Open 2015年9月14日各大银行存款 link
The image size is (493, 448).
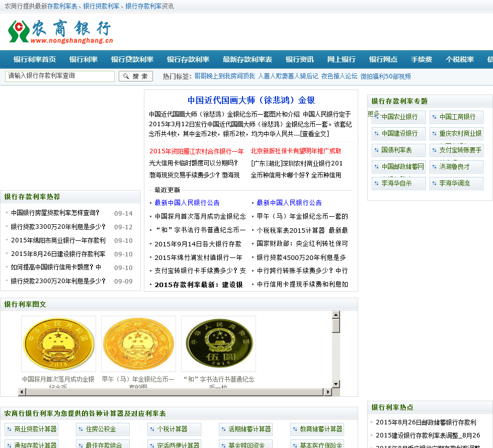coord(198,244)
